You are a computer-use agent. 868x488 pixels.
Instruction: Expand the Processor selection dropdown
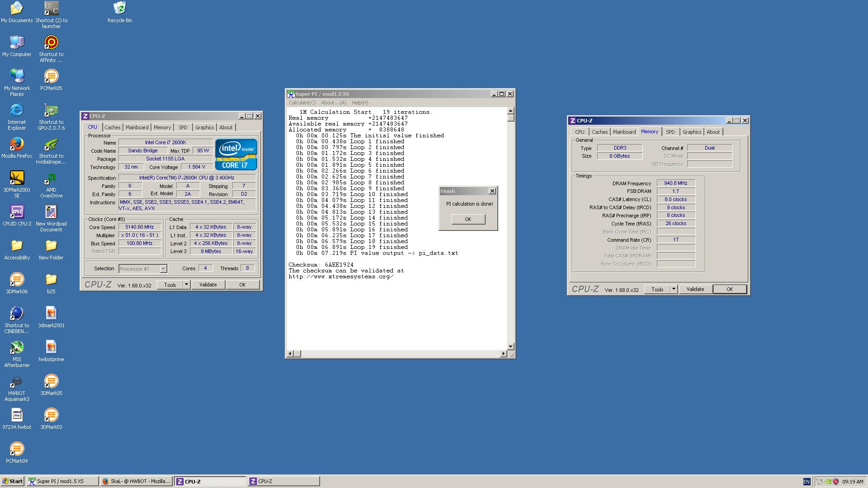tap(163, 269)
